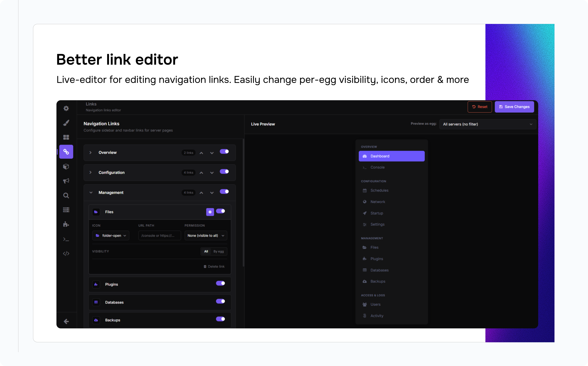This screenshot has width=588, height=366.
Task: Turn off the Databases link toggle
Action: point(220,301)
